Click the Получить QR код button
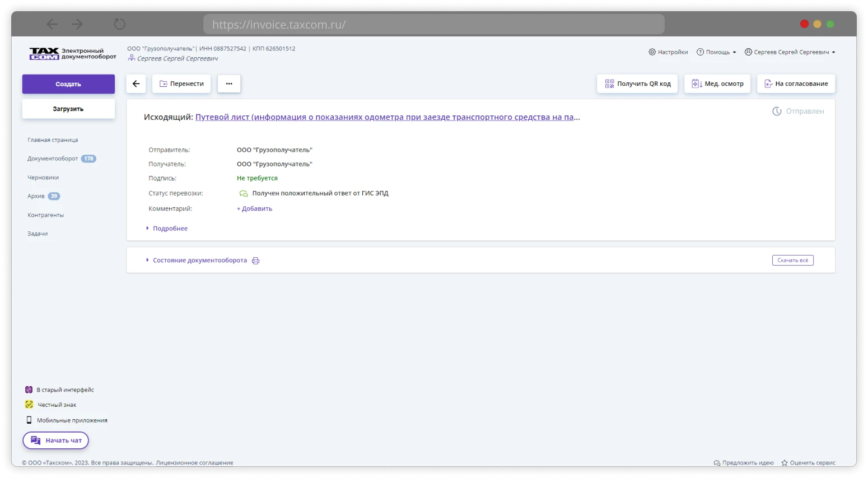Viewport: 868px width, 478px height. tap(637, 84)
